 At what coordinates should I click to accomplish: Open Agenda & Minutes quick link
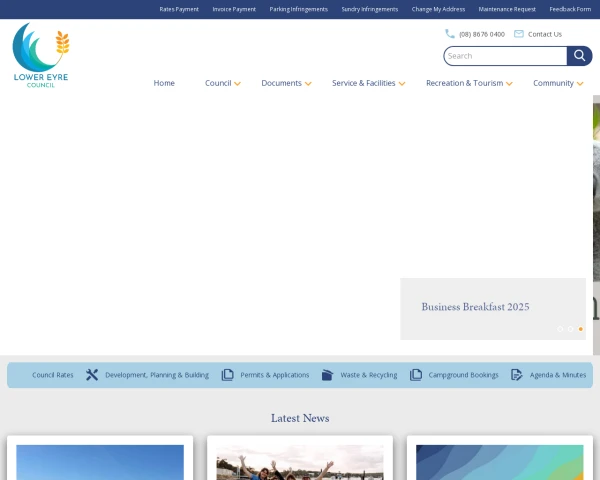pos(558,375)
